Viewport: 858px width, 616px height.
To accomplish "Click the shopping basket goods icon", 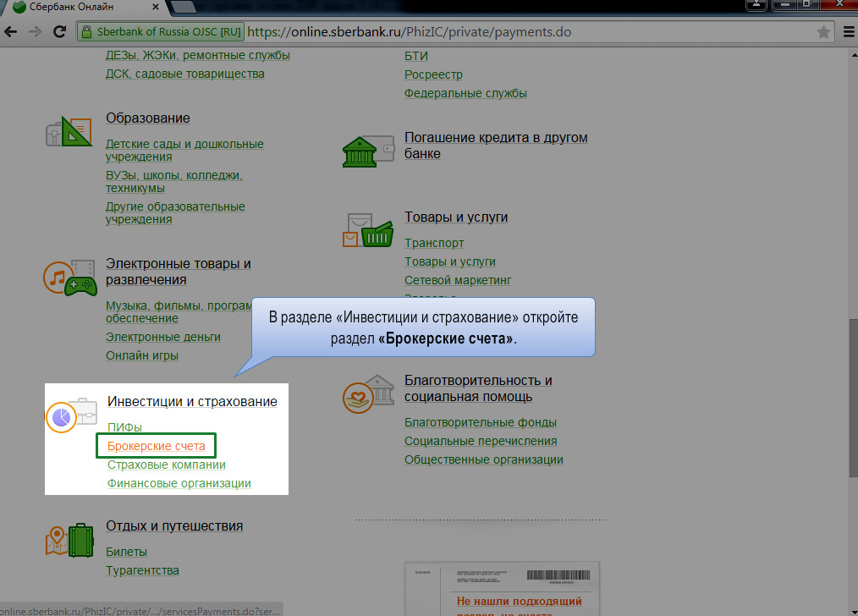I will pos(368,229).
